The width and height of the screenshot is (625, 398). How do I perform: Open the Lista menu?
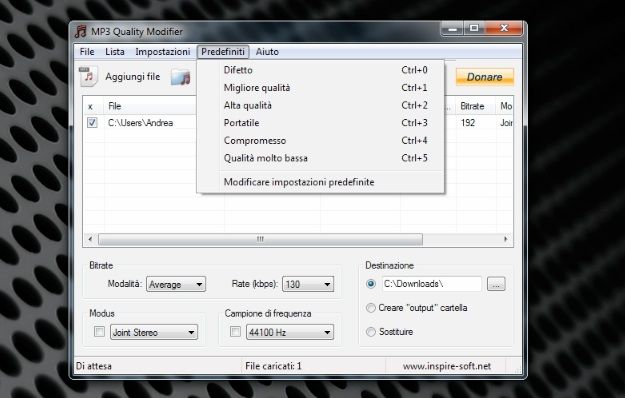[115, 52]
